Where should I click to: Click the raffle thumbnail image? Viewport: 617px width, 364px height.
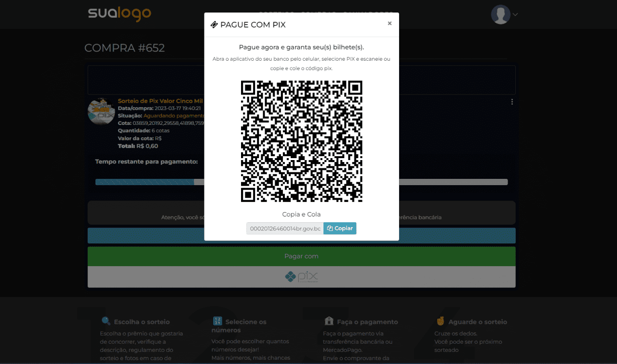click(x=101, y=111)
